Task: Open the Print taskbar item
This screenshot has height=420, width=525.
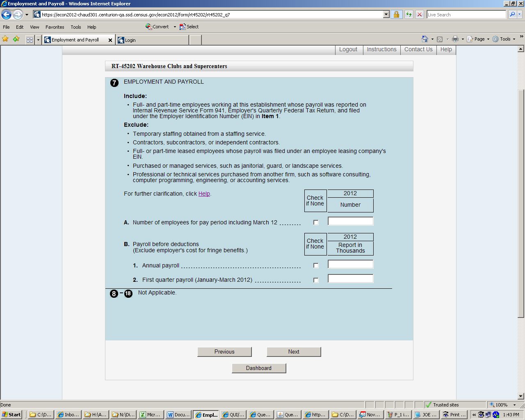Action: 454,415
